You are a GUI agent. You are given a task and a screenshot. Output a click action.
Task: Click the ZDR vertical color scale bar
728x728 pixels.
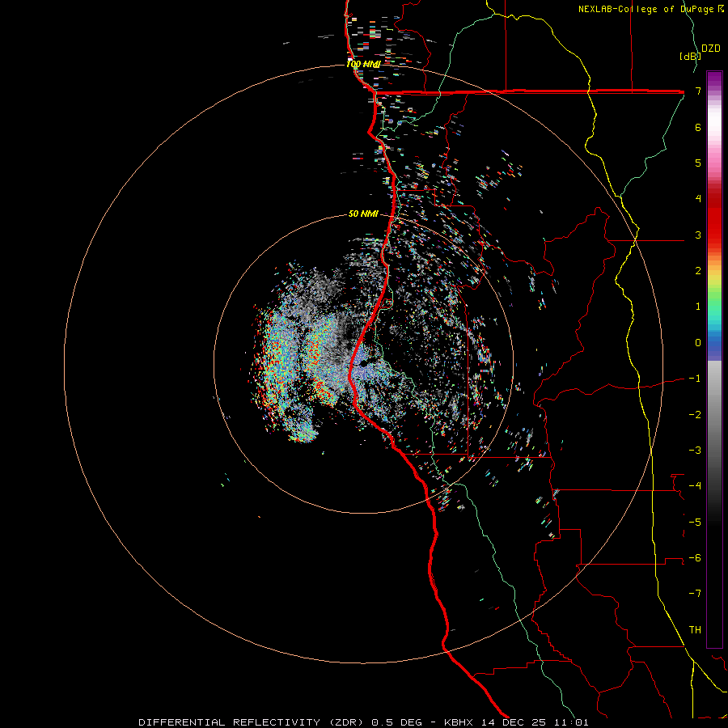tap(714, 359)
